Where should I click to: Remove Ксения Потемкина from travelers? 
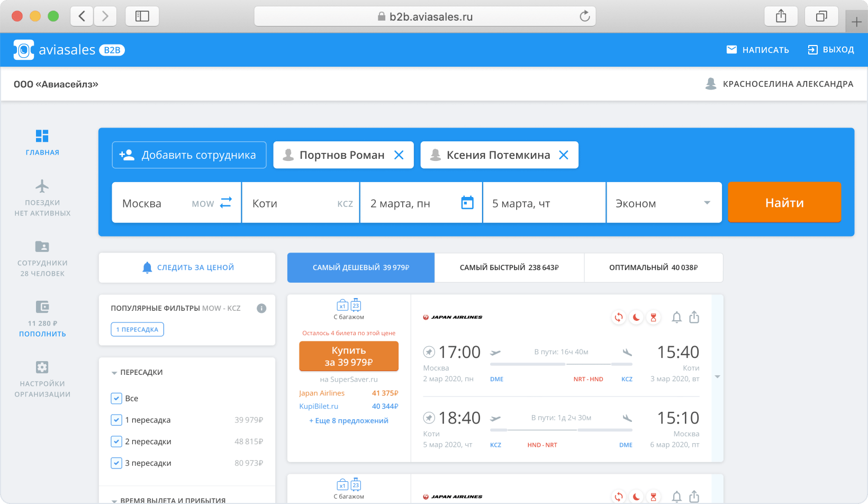564,155
